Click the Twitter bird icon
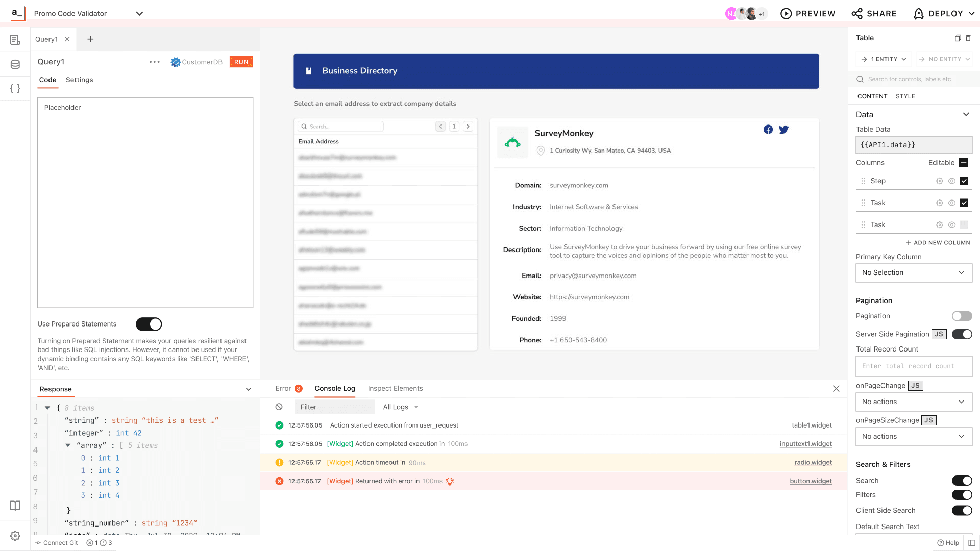980x551 pixels. pyautogui.click(x=784, y=130)
